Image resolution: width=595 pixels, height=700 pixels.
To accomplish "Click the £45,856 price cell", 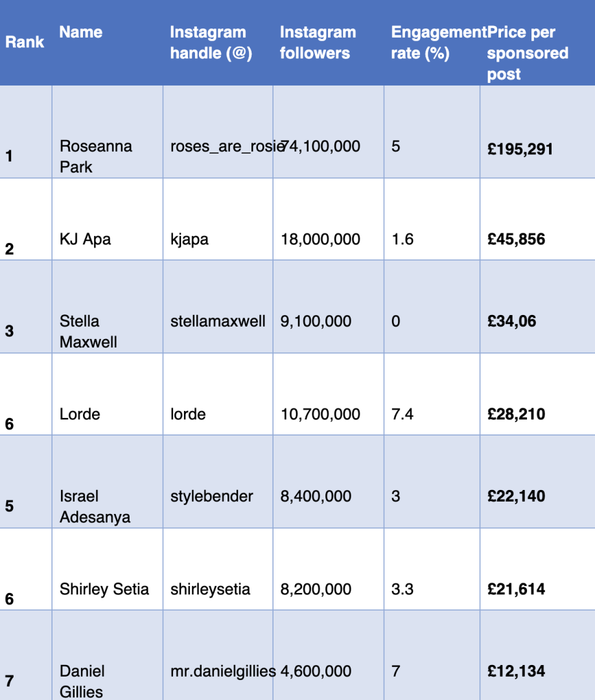I will coord(537,219).
